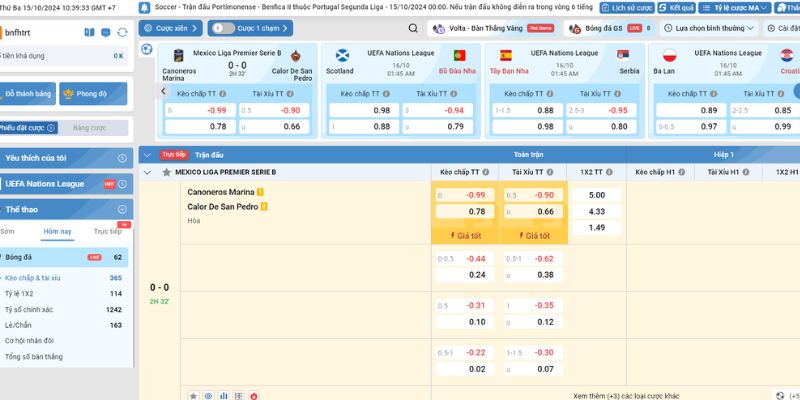
Task: Click main table odds 0.78 for Calor De San Pedro
Action: [x=465, y=211]
